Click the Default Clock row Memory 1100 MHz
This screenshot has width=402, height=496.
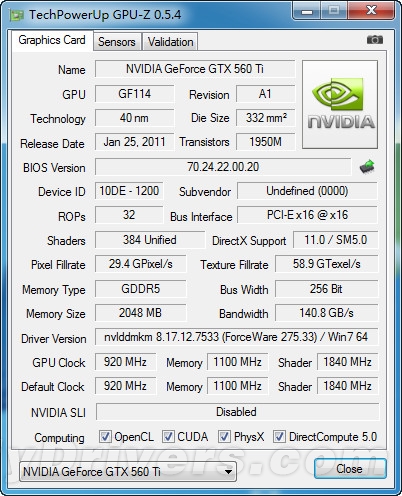click(237, 386)
